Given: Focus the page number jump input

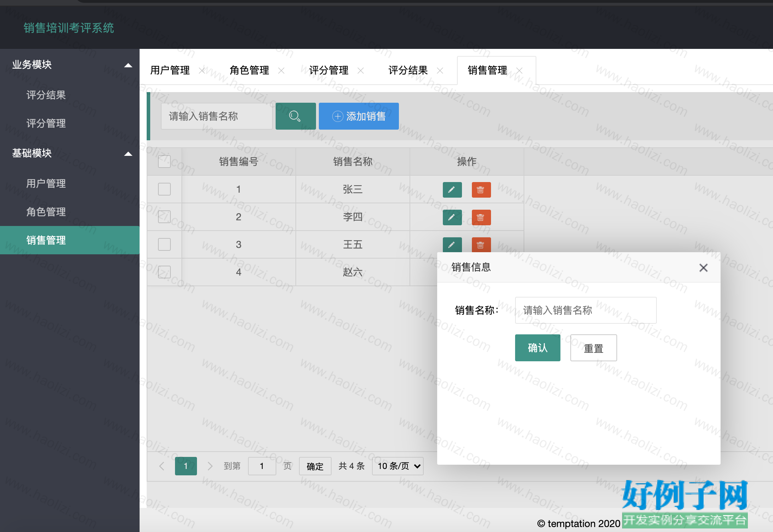Looking at the screenshot, I should tap(262, 466).
